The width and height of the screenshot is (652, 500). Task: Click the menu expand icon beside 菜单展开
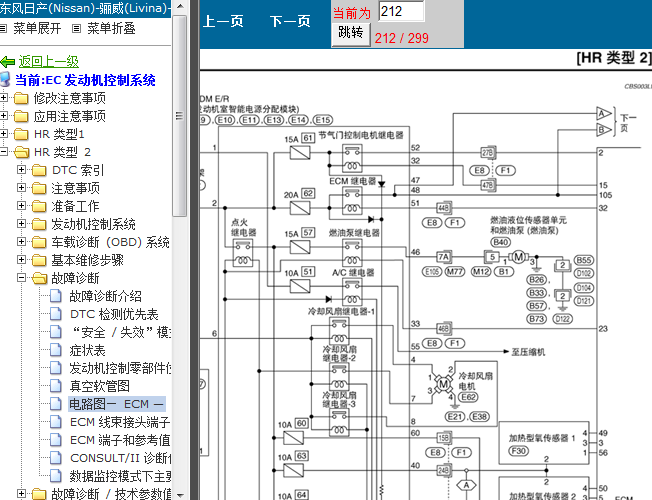pyautogui.click(x=3, y=29)
